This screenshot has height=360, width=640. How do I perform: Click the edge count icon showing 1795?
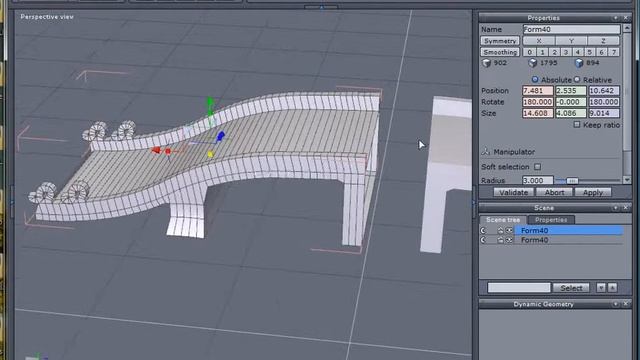point(533,63)
